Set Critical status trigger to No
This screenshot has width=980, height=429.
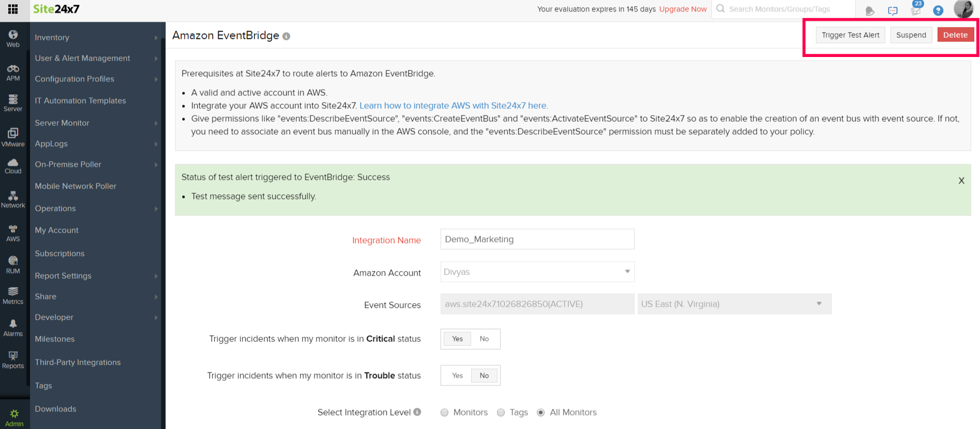pyautogui.click(x=484, y=339)
